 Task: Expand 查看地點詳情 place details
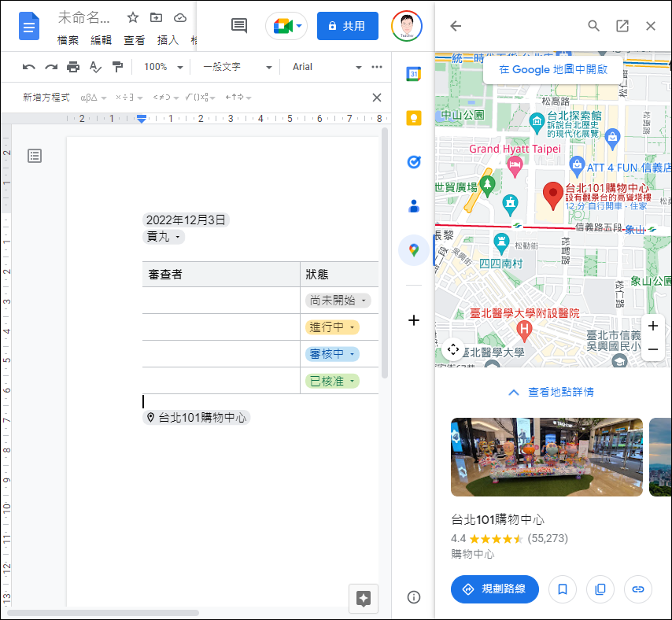click(552, 392)
